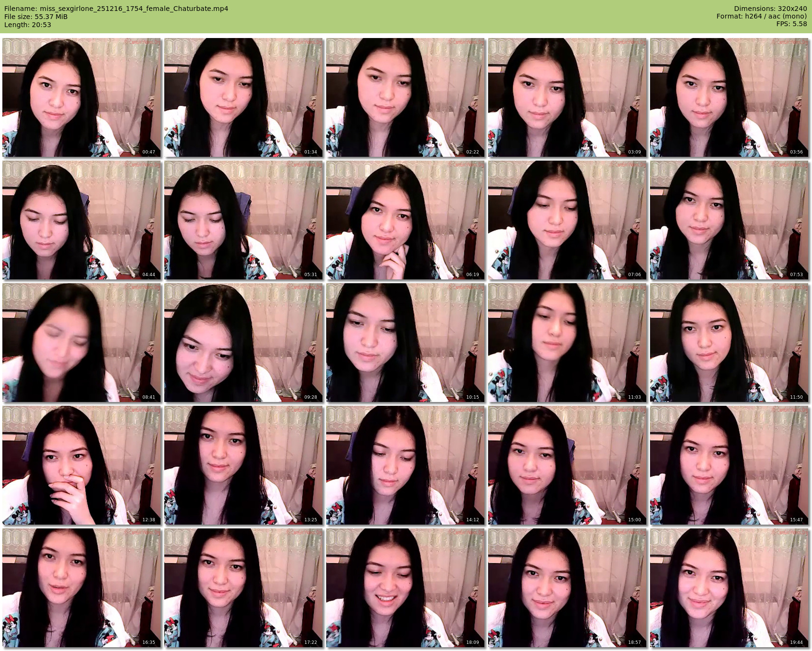Screen dimensions: 812x651
Task: Choose the thumbnail labeled 17:22
Action: (243, 588)
